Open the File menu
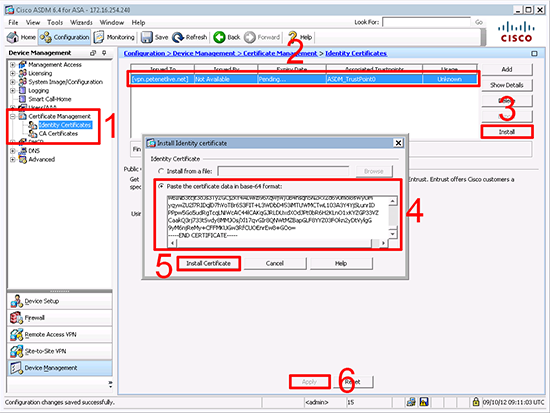 [13, 22]
